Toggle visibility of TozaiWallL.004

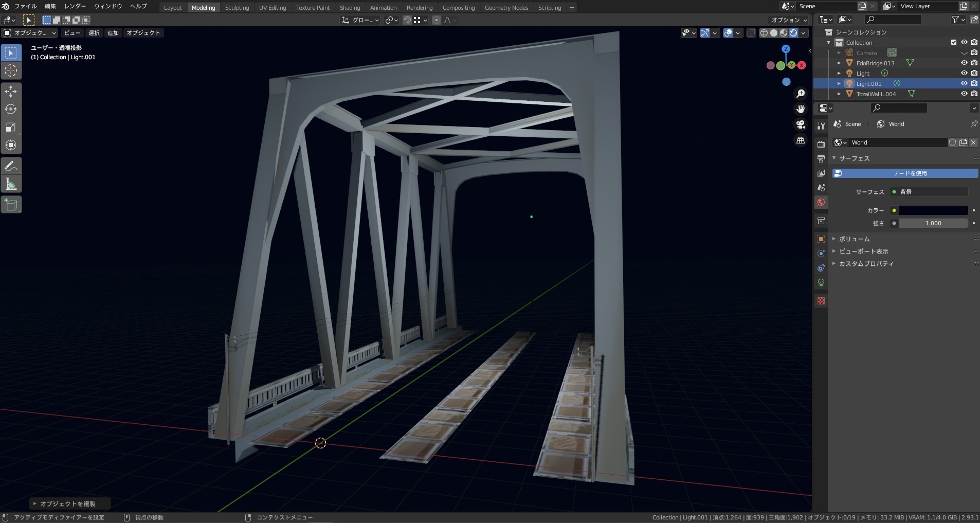[x=964, y=94]
